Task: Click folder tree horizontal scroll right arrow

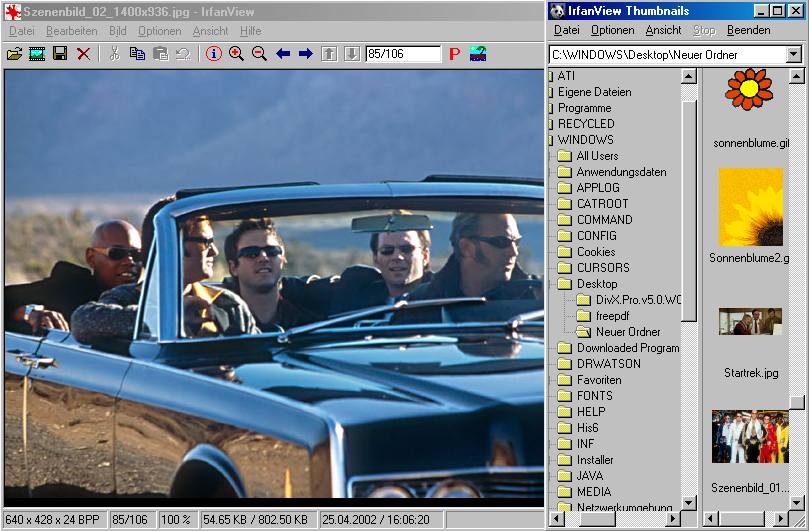Action: pos(673,518)
